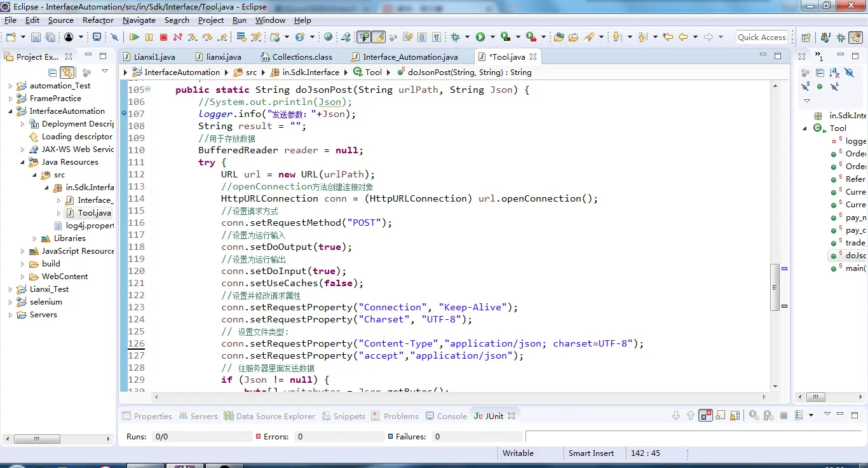This screenshot has height=468, width=868.
Task: Open the Project menu
Action: pos(211,20)
